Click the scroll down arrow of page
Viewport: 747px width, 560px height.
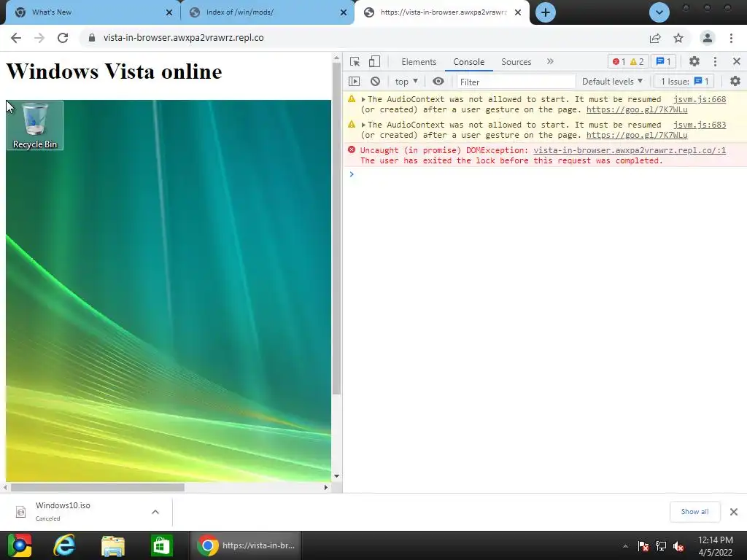(x=337, y=475)
